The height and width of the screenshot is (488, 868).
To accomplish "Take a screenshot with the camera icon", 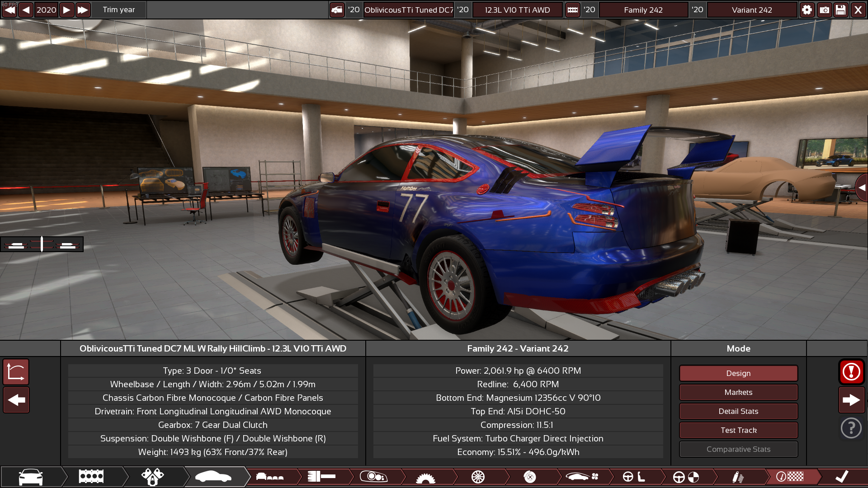I will tap(824, 9).
